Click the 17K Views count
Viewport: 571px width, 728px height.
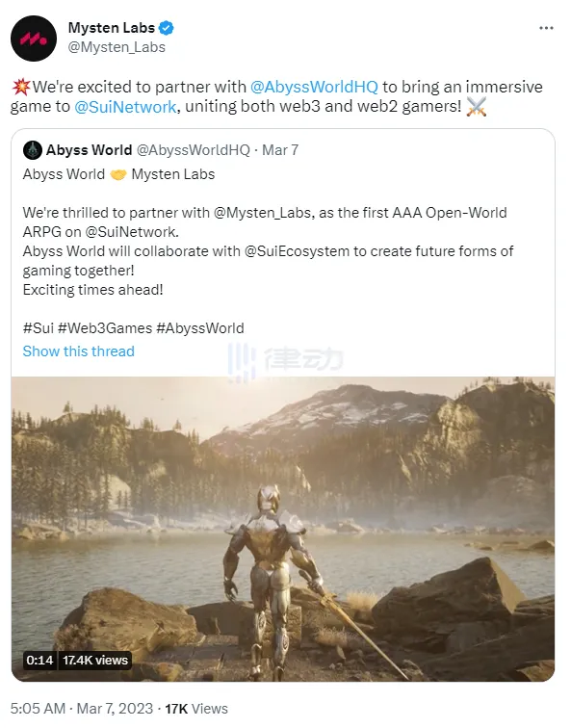click(x=196, y=709)
